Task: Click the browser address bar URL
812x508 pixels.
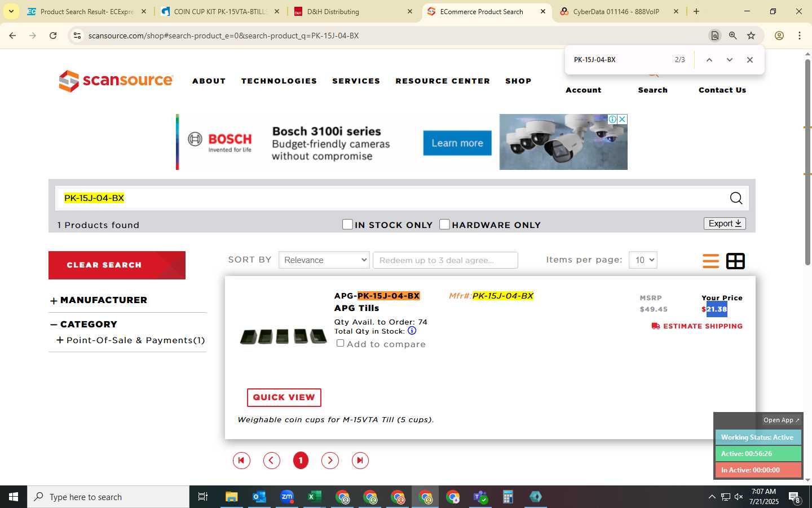Action: point(224,36)
